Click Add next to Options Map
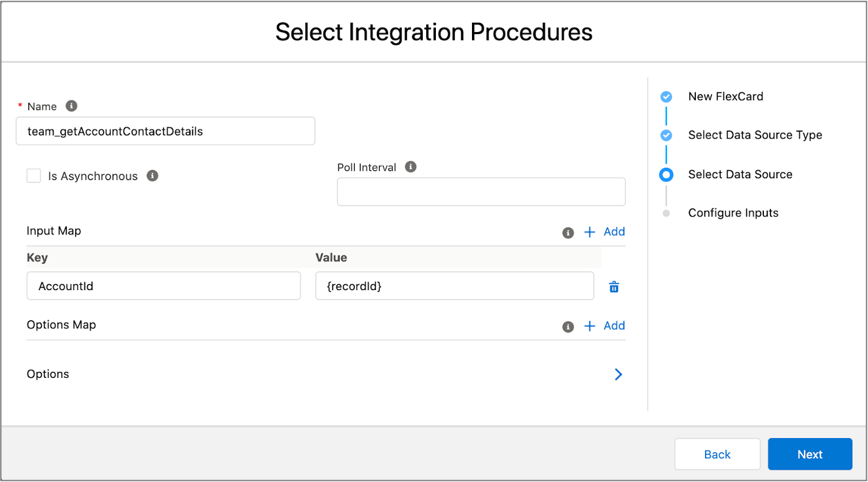Screen dimensions: 868x482 coord(613,325)
